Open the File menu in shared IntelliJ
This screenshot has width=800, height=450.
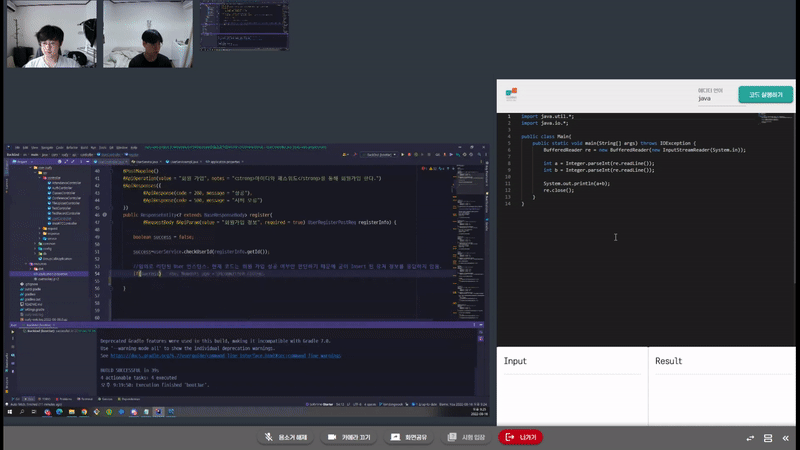point(17,147)
